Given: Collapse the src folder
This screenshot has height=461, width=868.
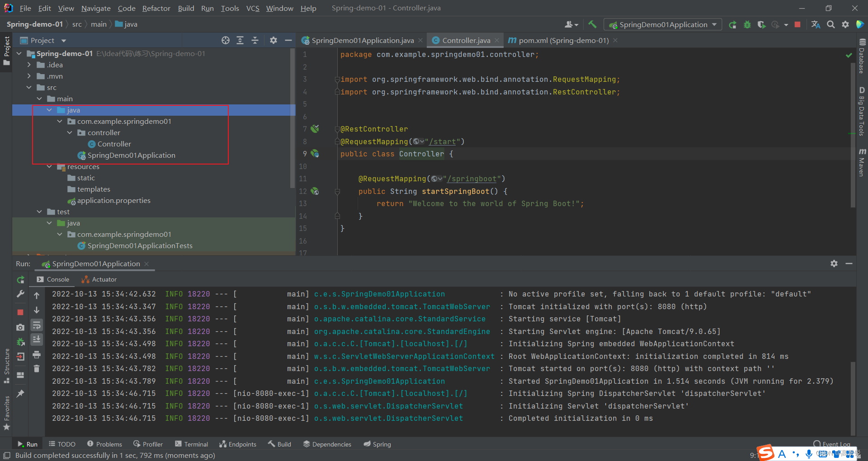Looking at the screenshot, I should point(29,87).
